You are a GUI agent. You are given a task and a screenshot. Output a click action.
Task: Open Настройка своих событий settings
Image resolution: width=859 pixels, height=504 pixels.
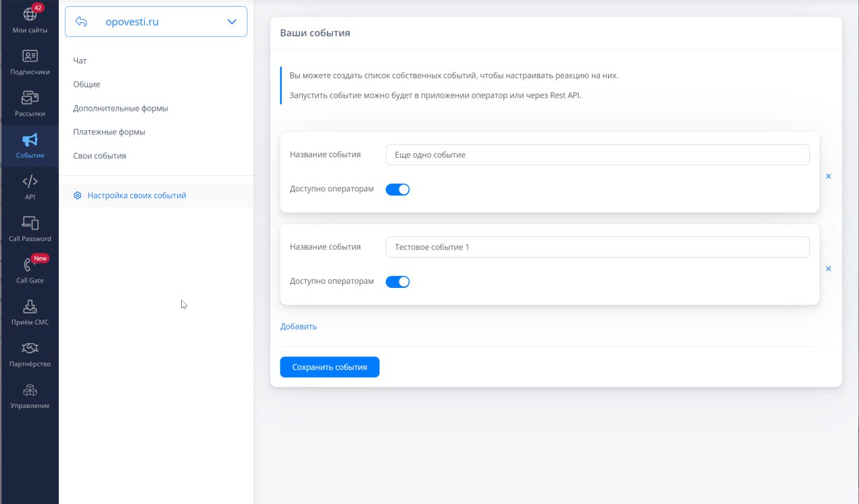click(x=136, y=196)
